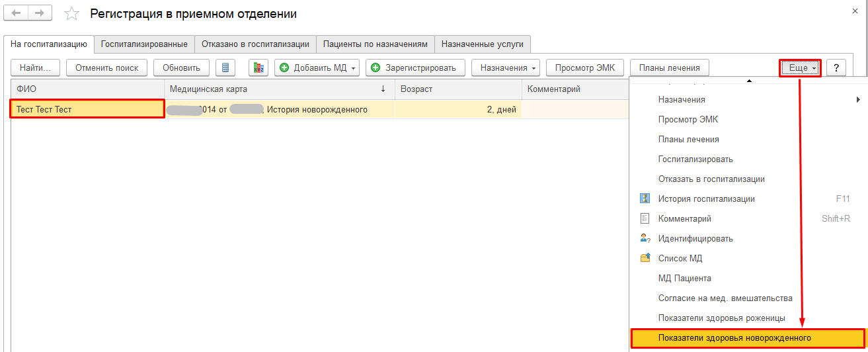
Task: Click the list document icon button
Action: point(225,67)
